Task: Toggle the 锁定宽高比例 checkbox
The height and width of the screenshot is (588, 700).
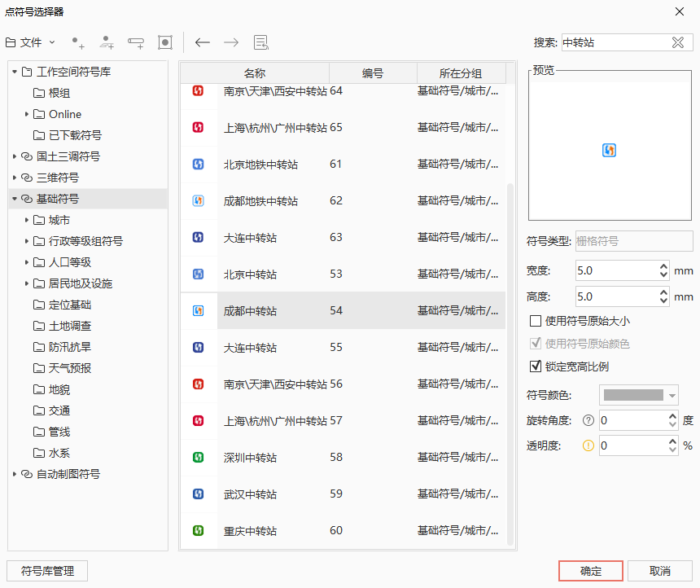Action: pos(536,366)
